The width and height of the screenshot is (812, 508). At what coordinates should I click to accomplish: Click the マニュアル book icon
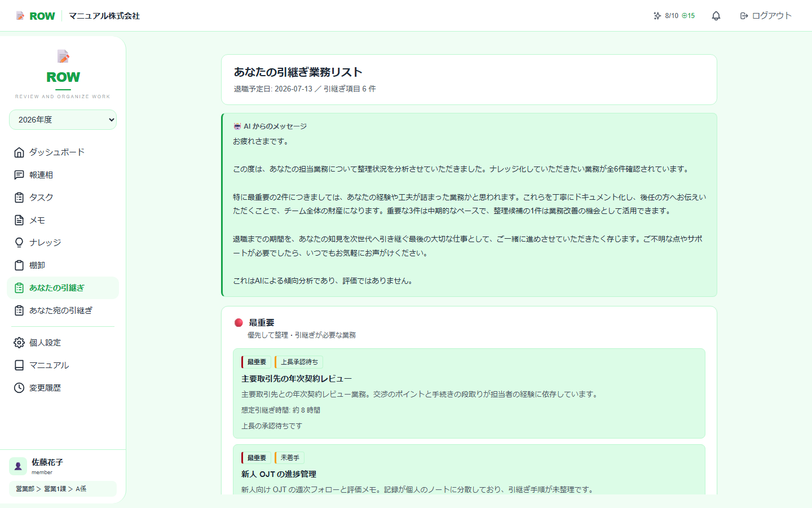point(19,365)
